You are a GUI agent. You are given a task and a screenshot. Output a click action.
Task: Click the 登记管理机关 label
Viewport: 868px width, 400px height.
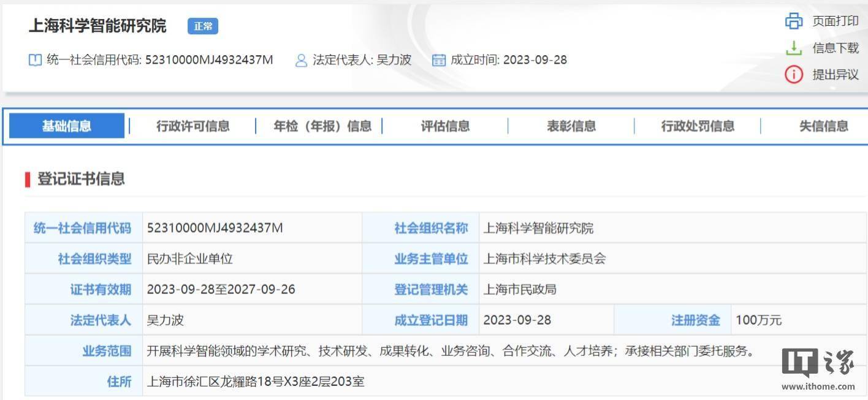pos(431,289)
